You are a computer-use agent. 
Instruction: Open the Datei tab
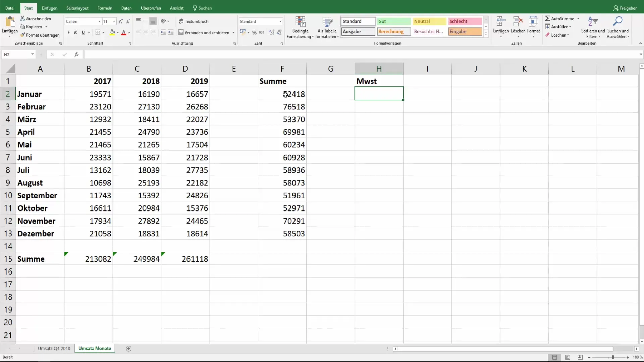[x=10, y=8]
